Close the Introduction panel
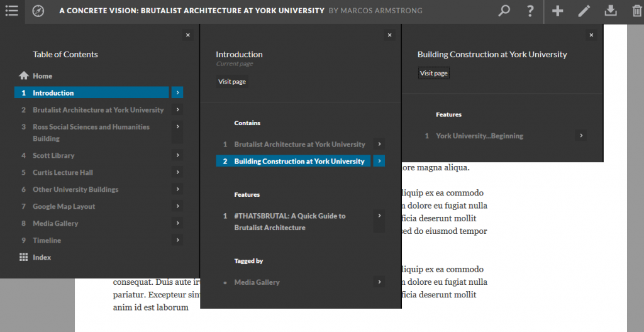Image resolution: width=644 pixels, height=332 pixels. pos(390,35)
